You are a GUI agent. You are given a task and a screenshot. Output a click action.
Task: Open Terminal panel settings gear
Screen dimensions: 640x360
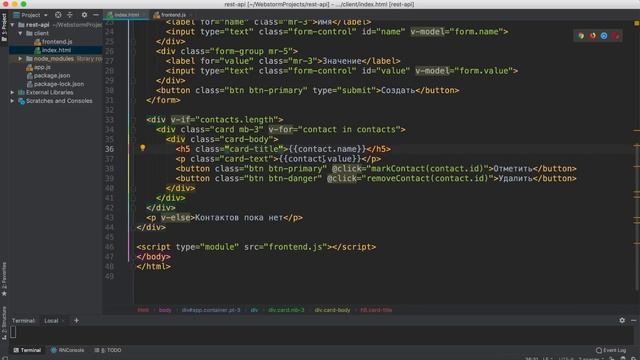622,320
